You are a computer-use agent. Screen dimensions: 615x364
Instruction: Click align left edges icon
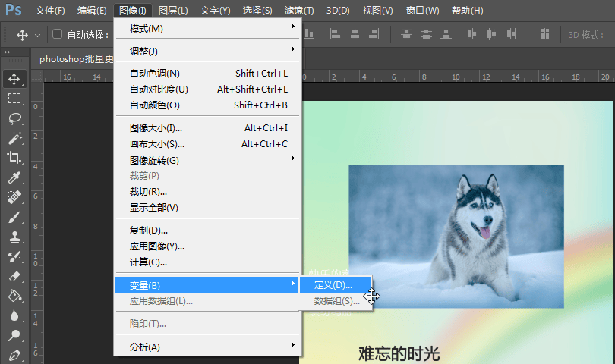pyautogui.click(x=335, y=34)
